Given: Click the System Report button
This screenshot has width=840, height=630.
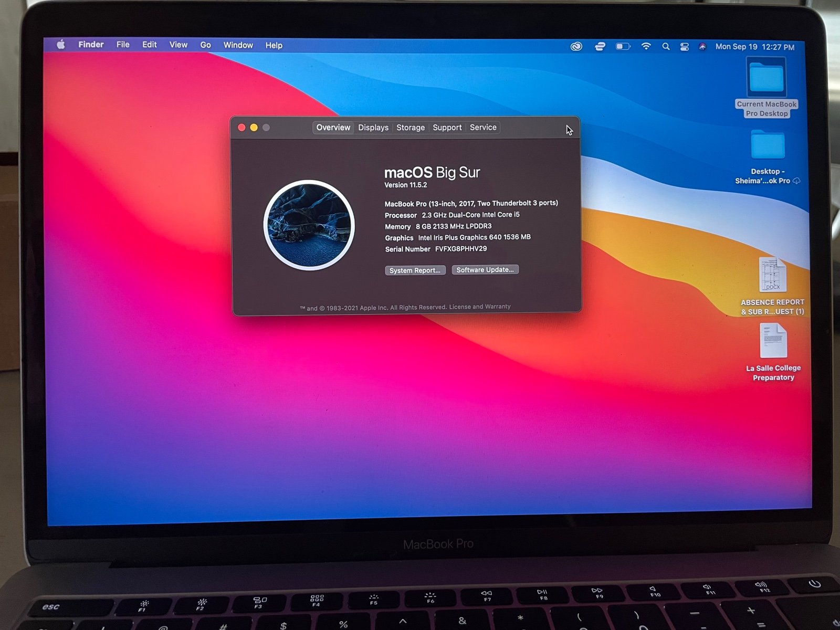Looking at the screenshot, I should (x=415, y=270).
